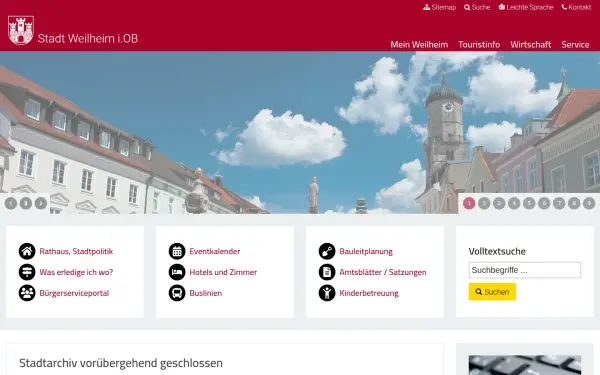The width and height of the screenshot is (600, 375).
Task: Jump to slide 6 in the pagination
Action: (x=544, y=203)
